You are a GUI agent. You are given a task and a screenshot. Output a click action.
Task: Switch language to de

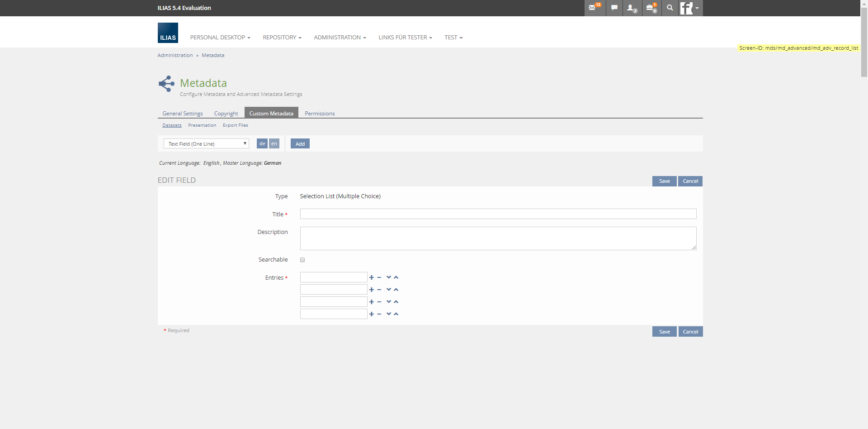[x=262, y=143]
